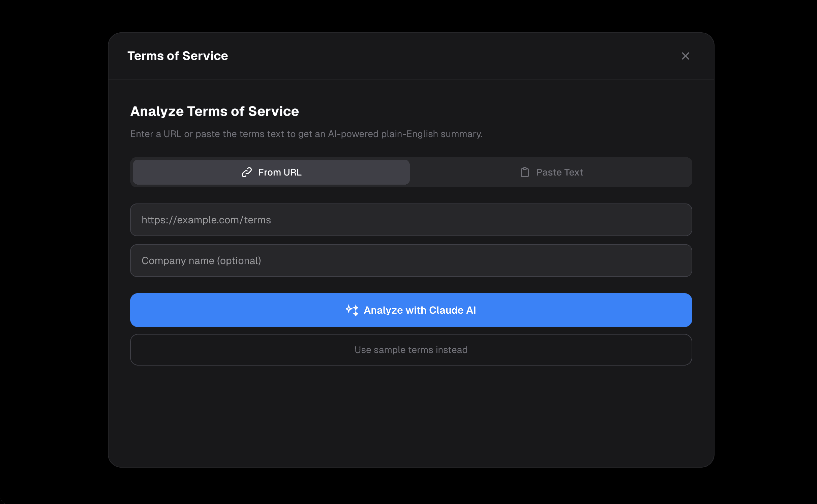Click the 'Enter a URL or paste' description text

point(306,134)
